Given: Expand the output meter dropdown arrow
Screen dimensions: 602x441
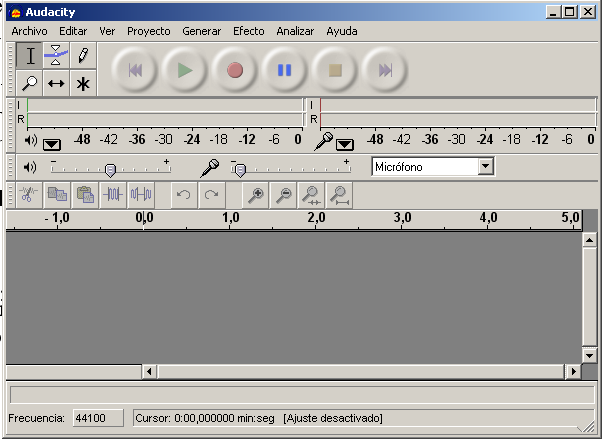Looking at the screenshot, I should click(x=53, y=142).
